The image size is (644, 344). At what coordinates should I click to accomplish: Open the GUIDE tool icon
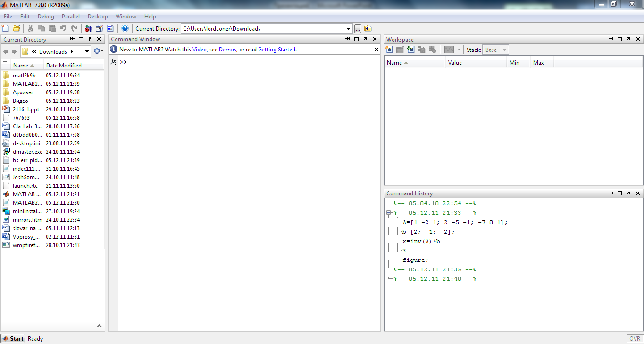pyautogui.click(x=100, y=28)
